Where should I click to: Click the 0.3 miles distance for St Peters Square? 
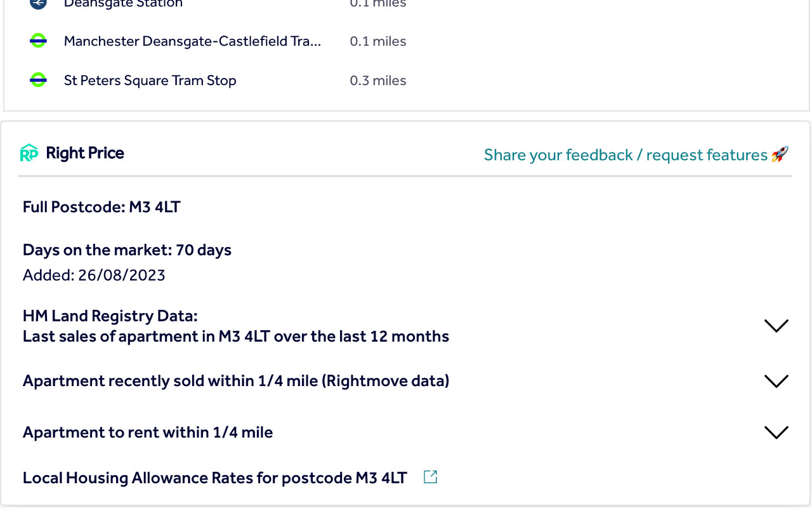[x=378, y=81]
